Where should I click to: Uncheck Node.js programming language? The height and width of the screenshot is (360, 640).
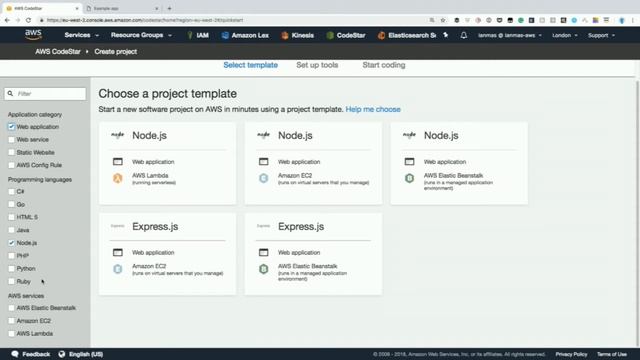11,243
